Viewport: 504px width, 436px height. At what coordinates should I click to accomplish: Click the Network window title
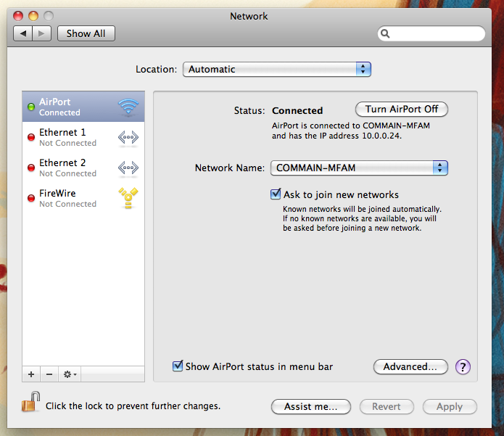(249, 16)
